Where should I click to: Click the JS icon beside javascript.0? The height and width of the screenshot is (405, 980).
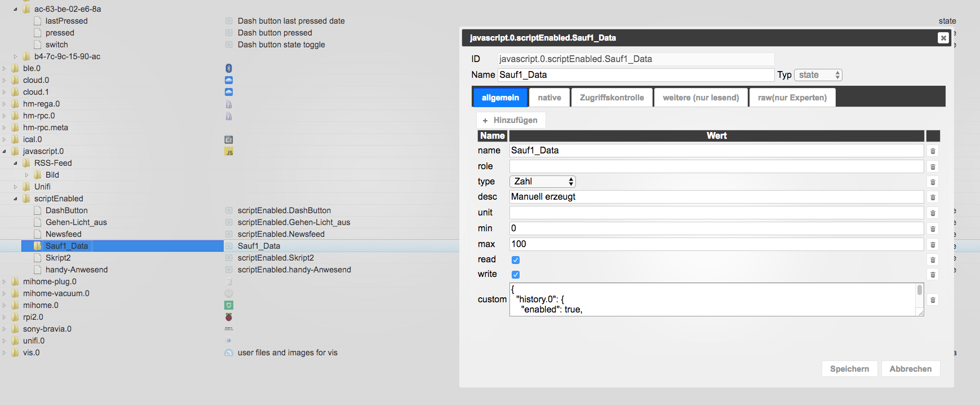pyautogui.click(x=229, y=151)
